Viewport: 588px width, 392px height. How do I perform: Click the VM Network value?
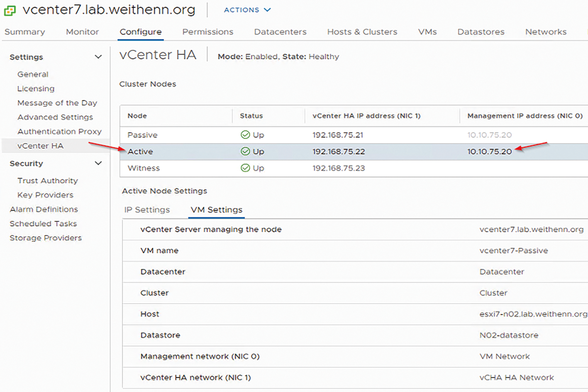(505, 356)
